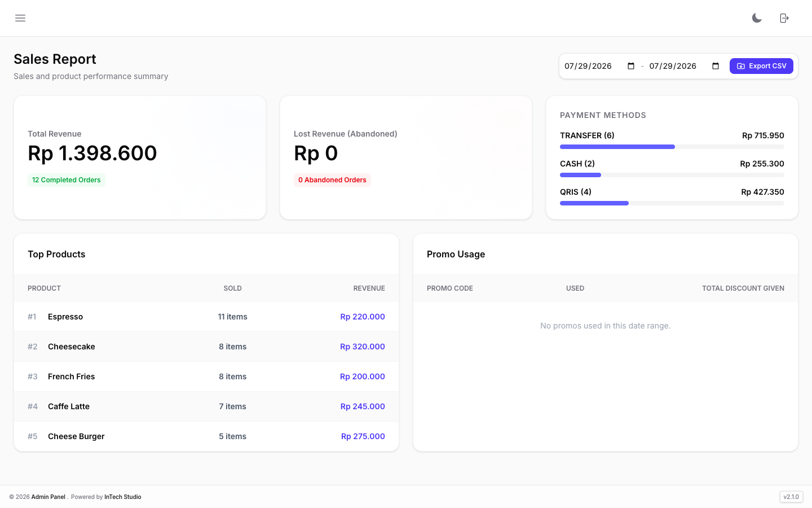Export report as CSV
Viewport: 812px width, 508px height.
pos(761,66)
